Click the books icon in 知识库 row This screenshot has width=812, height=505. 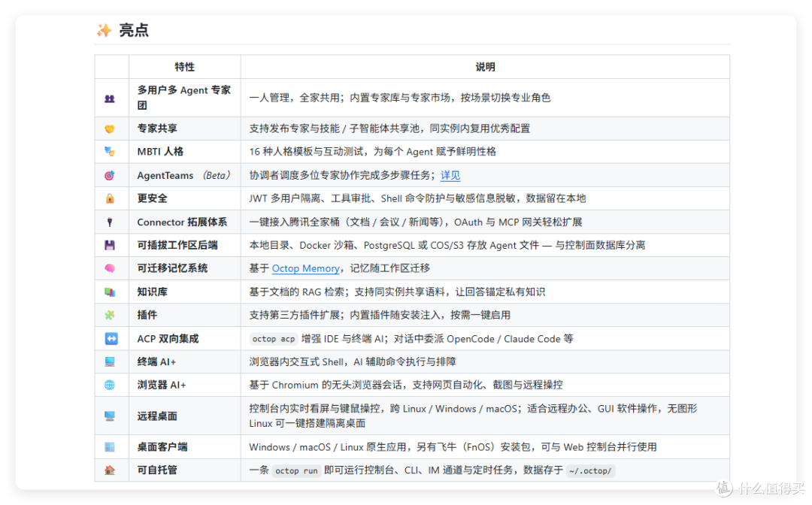pos(110,292)
